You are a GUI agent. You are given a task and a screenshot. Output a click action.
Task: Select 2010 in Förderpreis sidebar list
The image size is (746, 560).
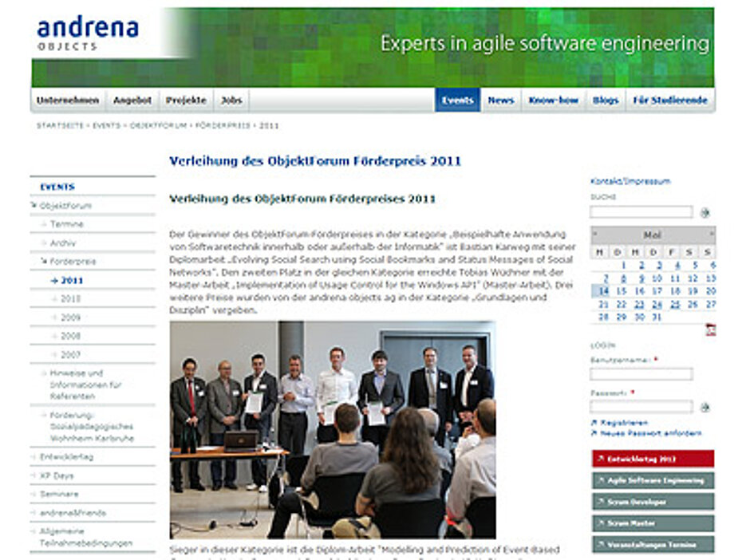coord(71,299)
